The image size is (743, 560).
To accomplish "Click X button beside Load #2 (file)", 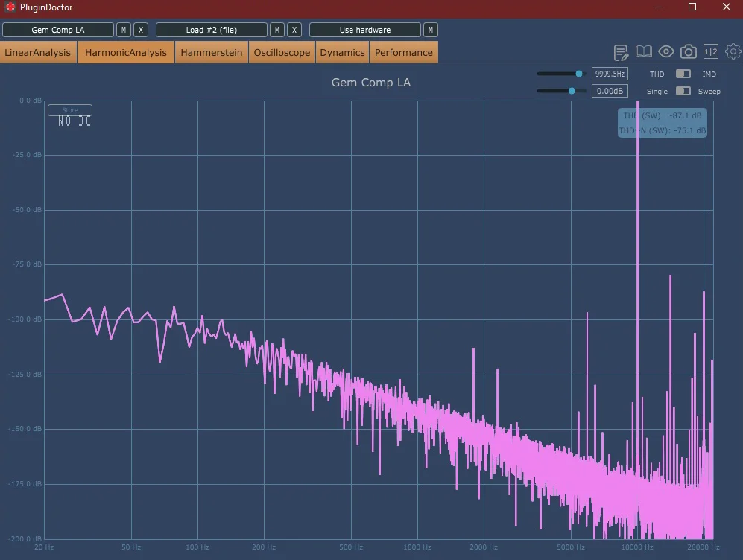I will pyautogui.click(x=294, y=30).
